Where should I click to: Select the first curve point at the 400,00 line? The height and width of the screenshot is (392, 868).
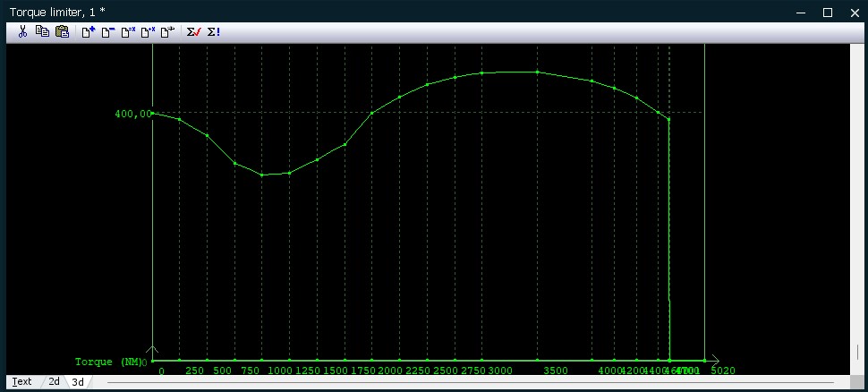pyautogui.click(x=153, y=113)
